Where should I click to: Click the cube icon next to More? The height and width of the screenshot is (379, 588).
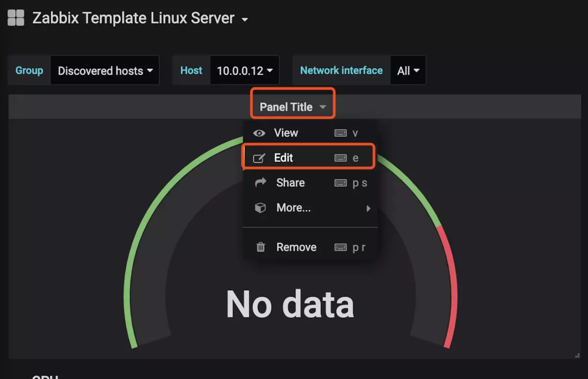click(260, 208)
